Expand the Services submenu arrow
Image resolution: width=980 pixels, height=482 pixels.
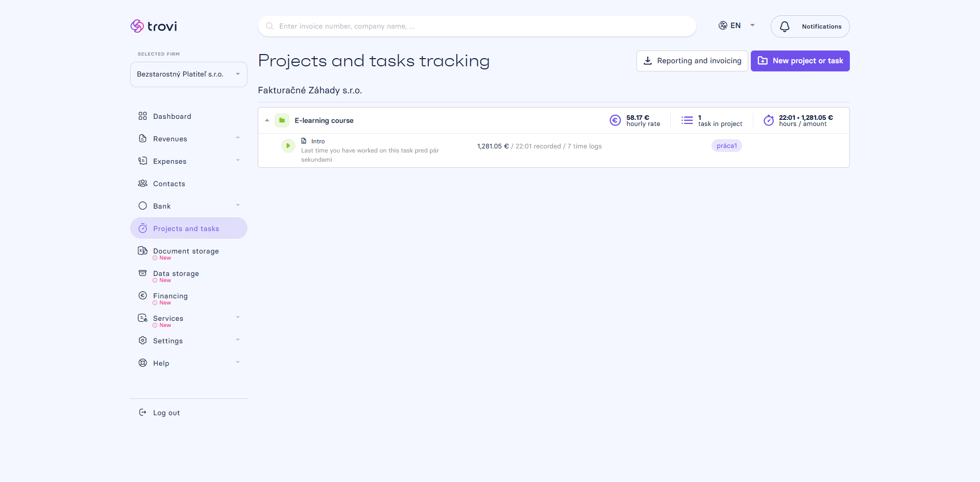pos(238,318)
